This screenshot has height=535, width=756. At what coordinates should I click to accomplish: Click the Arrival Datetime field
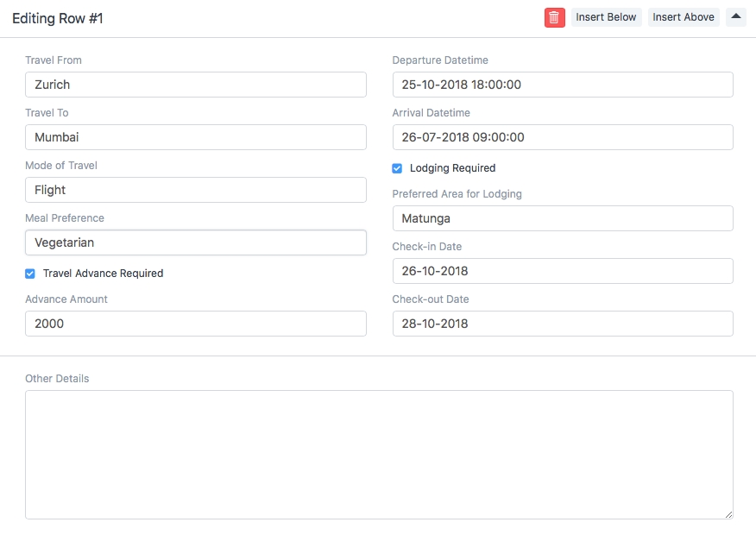(x=562, y=137)
